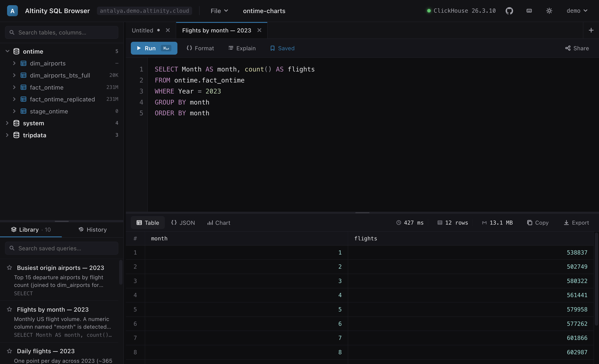Viewport: 599px width, 364px height.
Task: Open the GitHub repository icon
Action: point(509,11)
